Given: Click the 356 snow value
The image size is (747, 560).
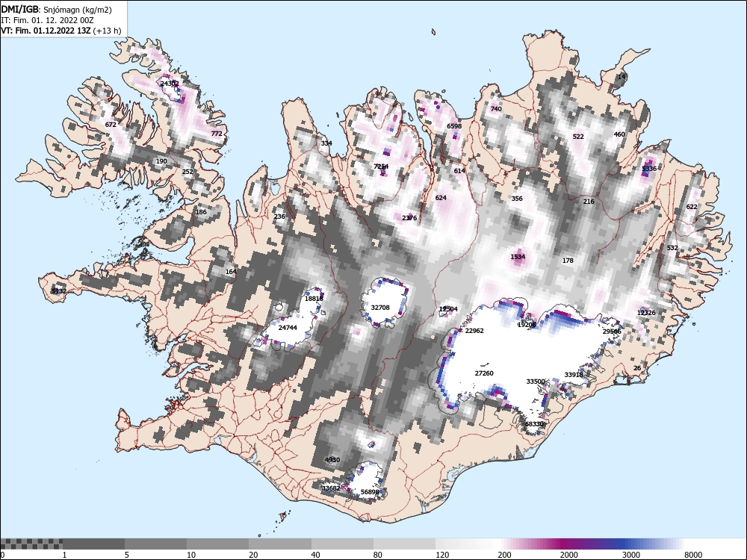Looking at the screenshot, I should pyautogui.click(x=517, y=199).
